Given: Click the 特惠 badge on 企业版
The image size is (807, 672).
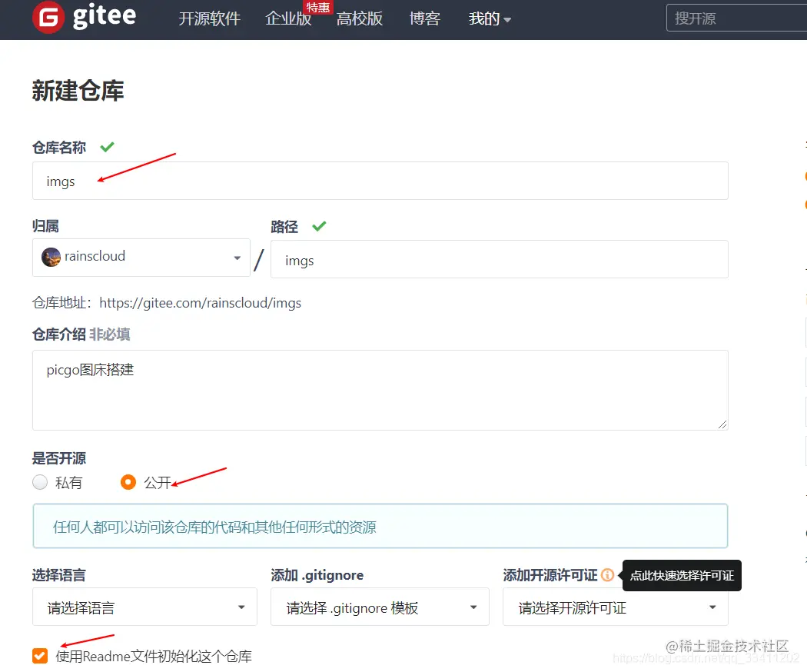Looking at the screenshot, I should [x=318, y=7].
